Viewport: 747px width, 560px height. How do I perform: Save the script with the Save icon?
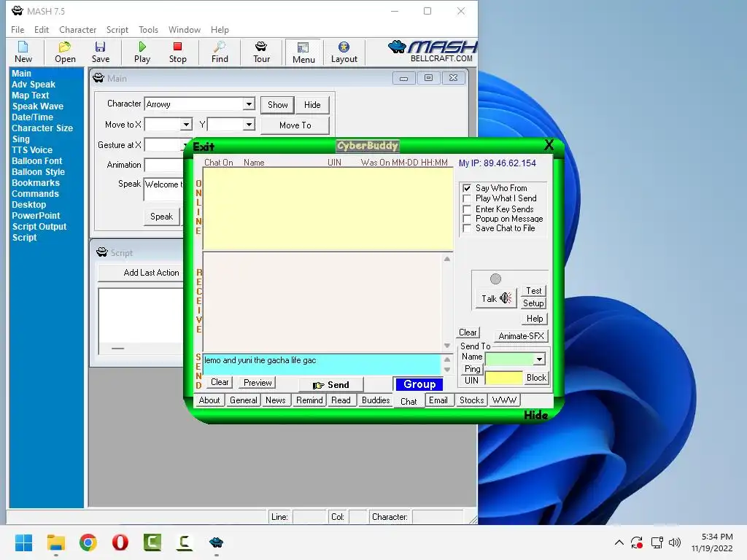(x=101, y=52)
